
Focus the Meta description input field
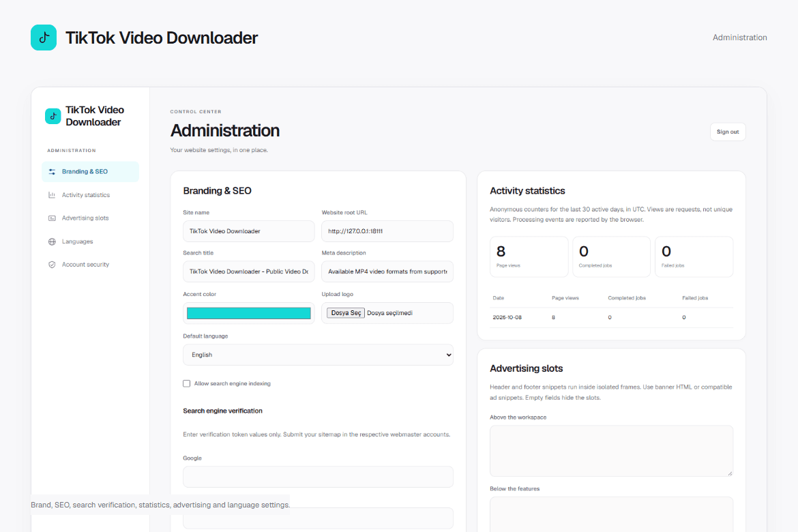coord(387,271)
